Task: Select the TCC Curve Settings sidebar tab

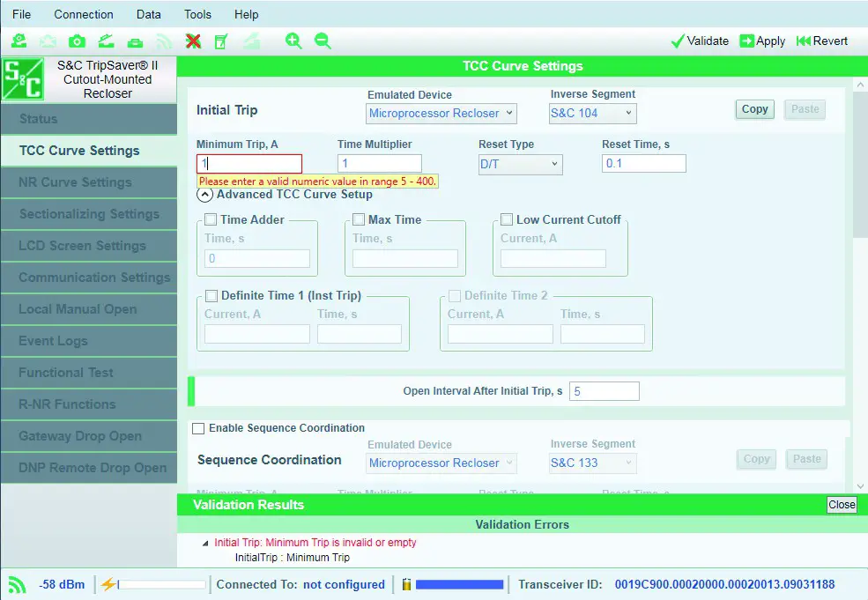Action: 89,151
